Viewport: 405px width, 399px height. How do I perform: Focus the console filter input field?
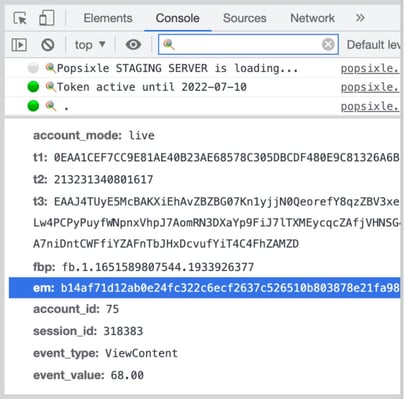[x=248, y=44]
